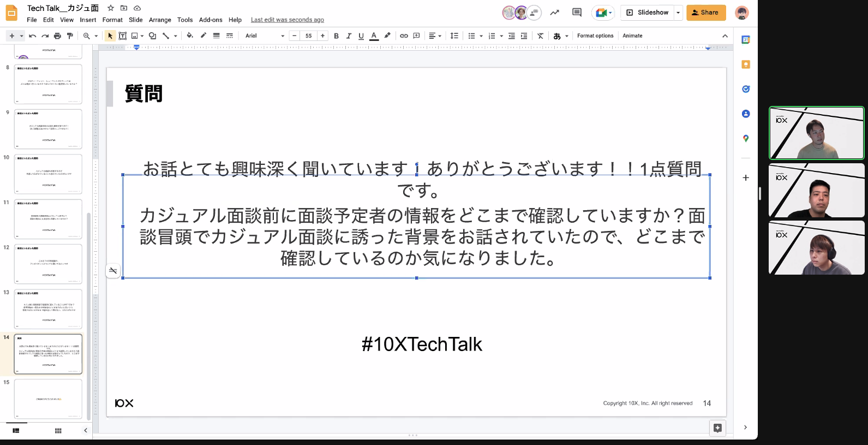Open the new slide layout dropdown arrow

tap(21, 36)
